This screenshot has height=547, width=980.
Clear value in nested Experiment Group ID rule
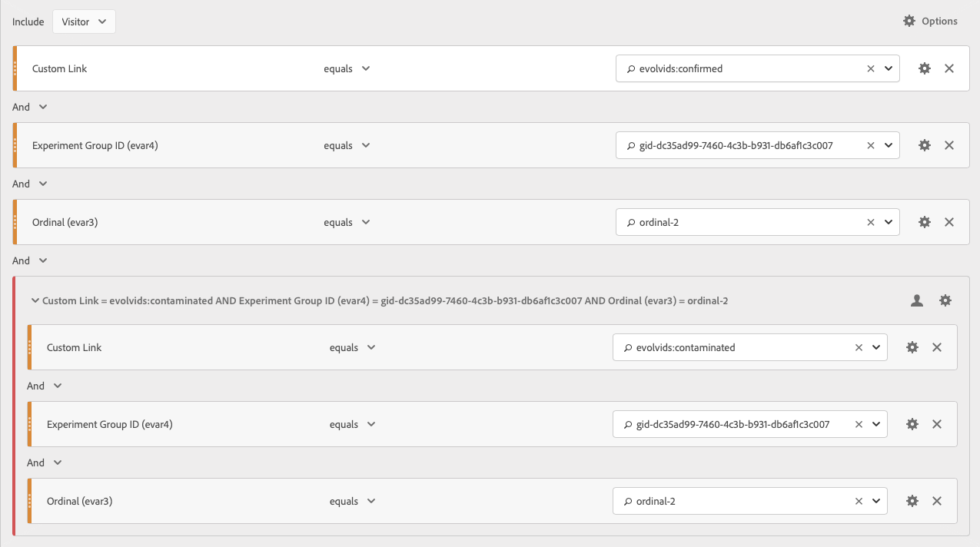pos(859,424)
